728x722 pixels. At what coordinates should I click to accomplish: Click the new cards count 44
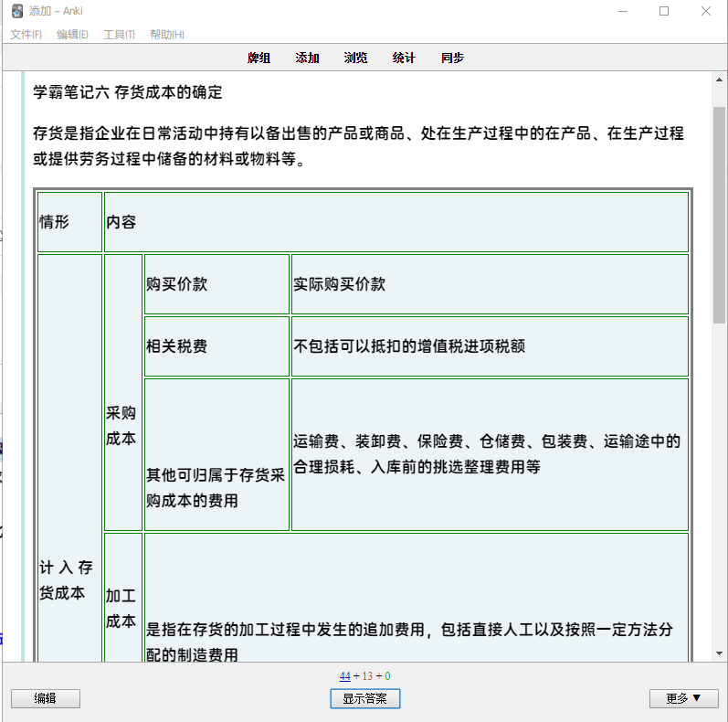(345, 676)
